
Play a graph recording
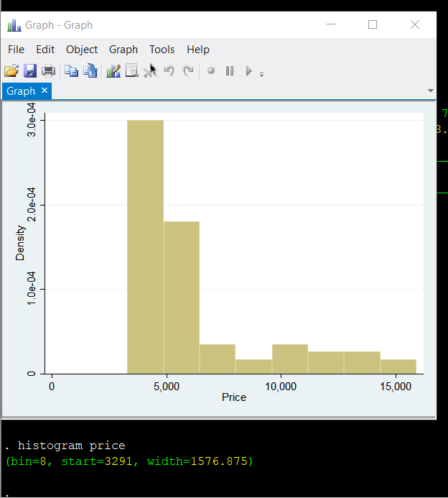pos(249,71)
